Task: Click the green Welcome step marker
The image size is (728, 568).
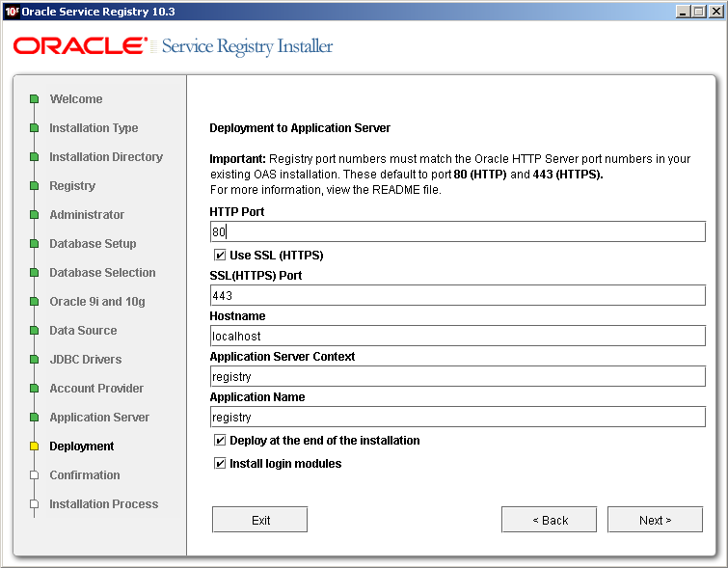Action: point(34,99)
